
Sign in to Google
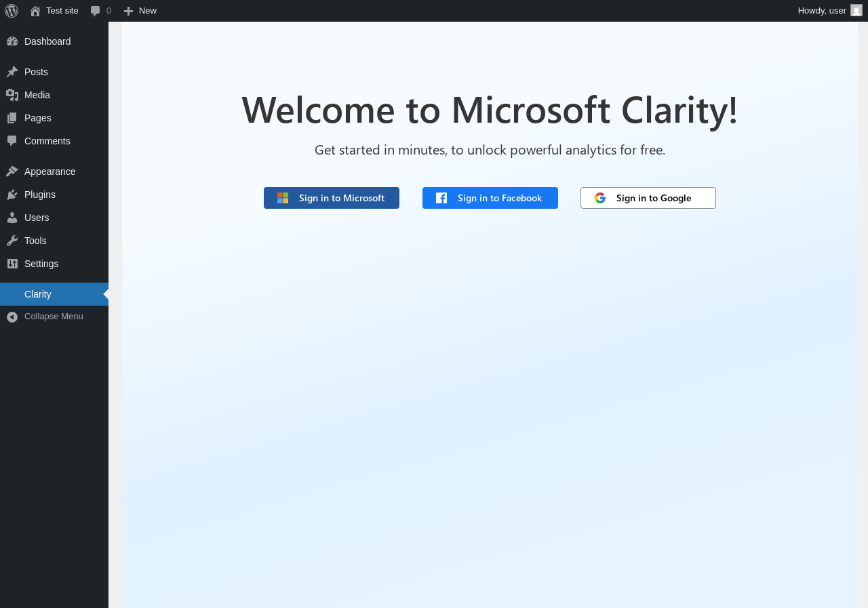(x=648, y=198)
